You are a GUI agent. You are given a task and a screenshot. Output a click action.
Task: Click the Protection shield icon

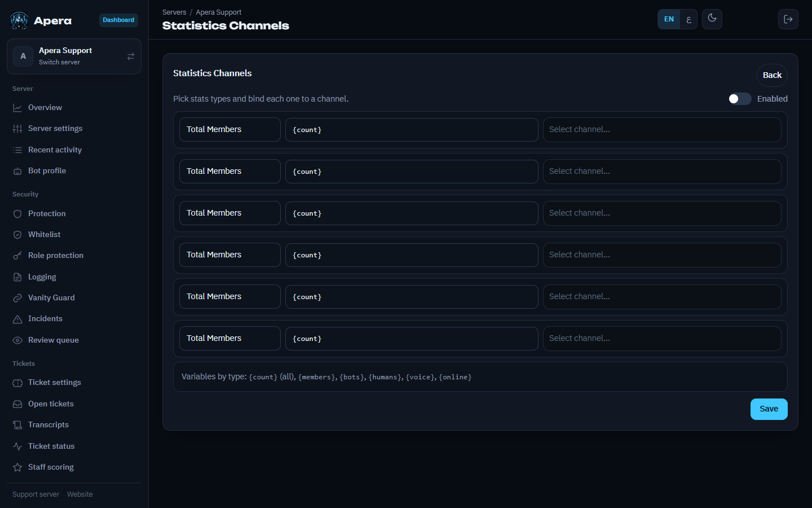17,214
